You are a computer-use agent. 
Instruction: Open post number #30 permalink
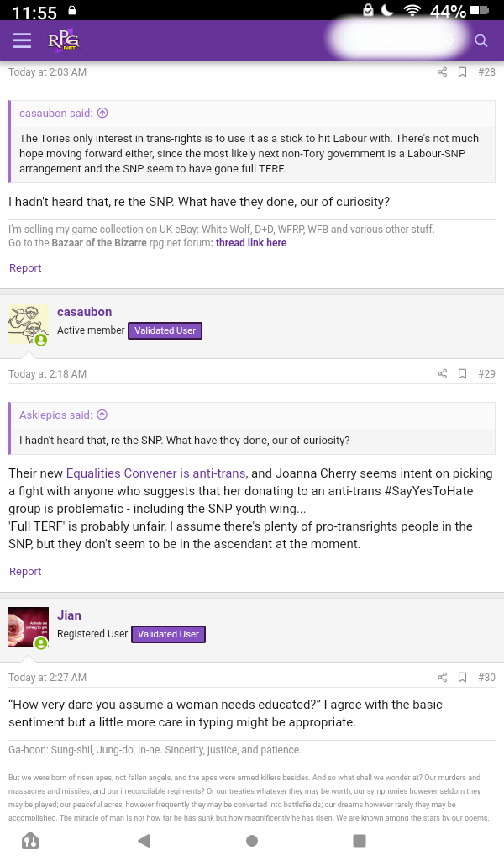pos(486,678)
